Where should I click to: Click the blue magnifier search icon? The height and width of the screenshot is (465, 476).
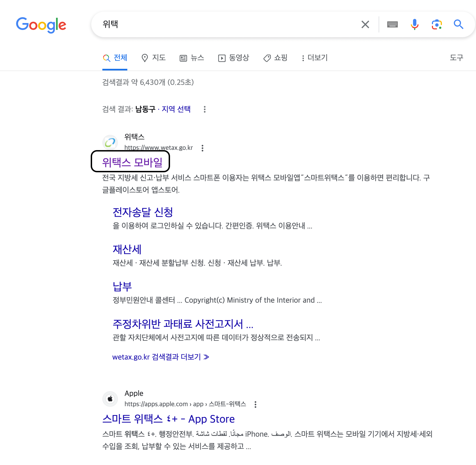coord(459,24)
